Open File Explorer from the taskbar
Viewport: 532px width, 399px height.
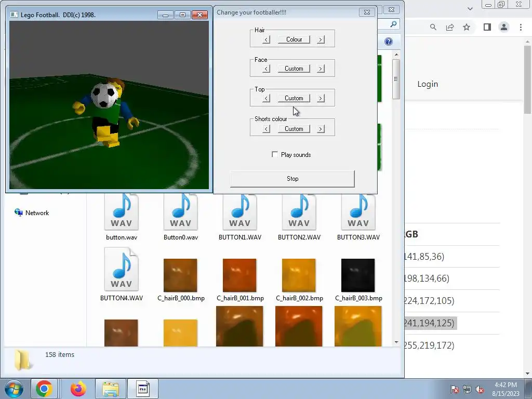(x=111, y=389)
